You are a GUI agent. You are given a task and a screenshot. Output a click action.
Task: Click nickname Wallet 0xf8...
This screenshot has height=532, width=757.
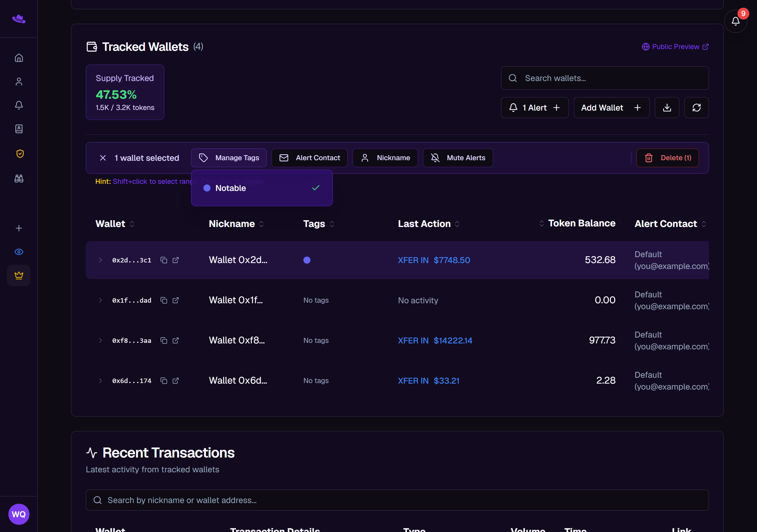tap(237, 340)
